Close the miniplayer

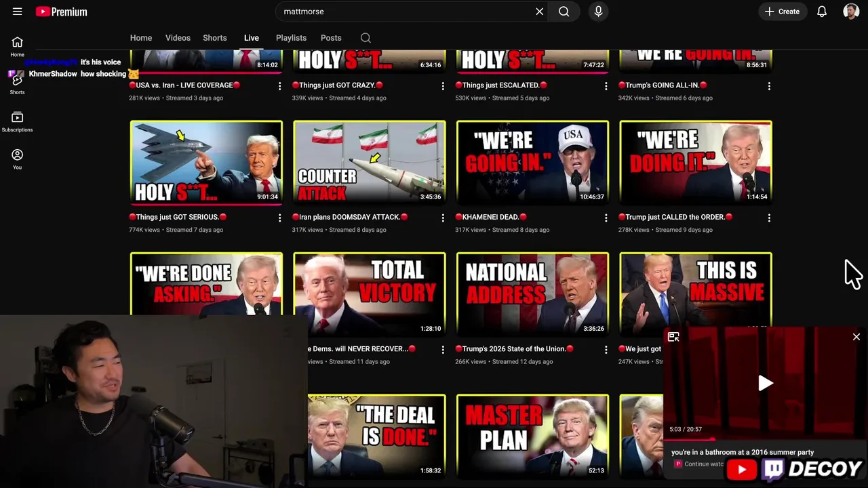pyautogui.click(x=856, y=337)
